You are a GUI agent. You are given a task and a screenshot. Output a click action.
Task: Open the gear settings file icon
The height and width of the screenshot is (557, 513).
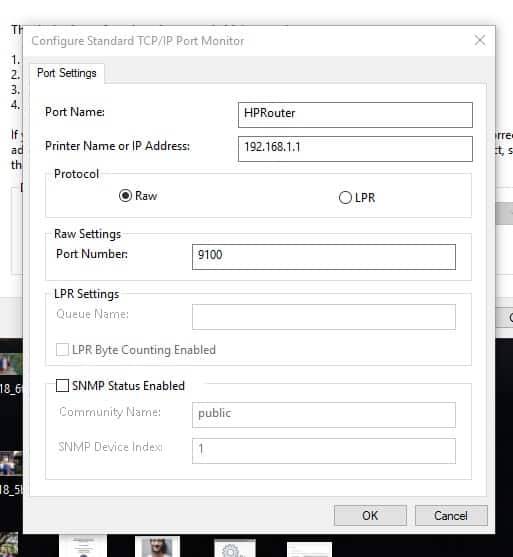[235, 548]
